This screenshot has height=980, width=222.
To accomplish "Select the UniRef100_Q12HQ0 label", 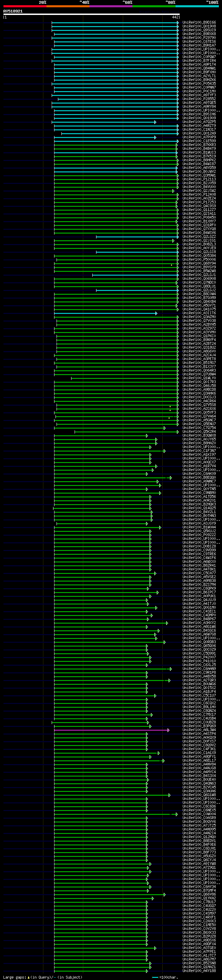I will (199, 837).
